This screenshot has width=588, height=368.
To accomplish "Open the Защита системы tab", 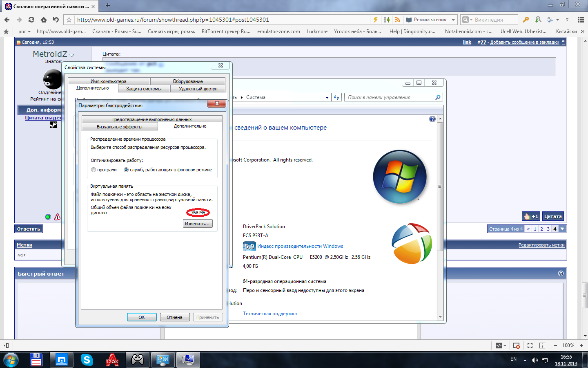I will click(x=144, y=89).
